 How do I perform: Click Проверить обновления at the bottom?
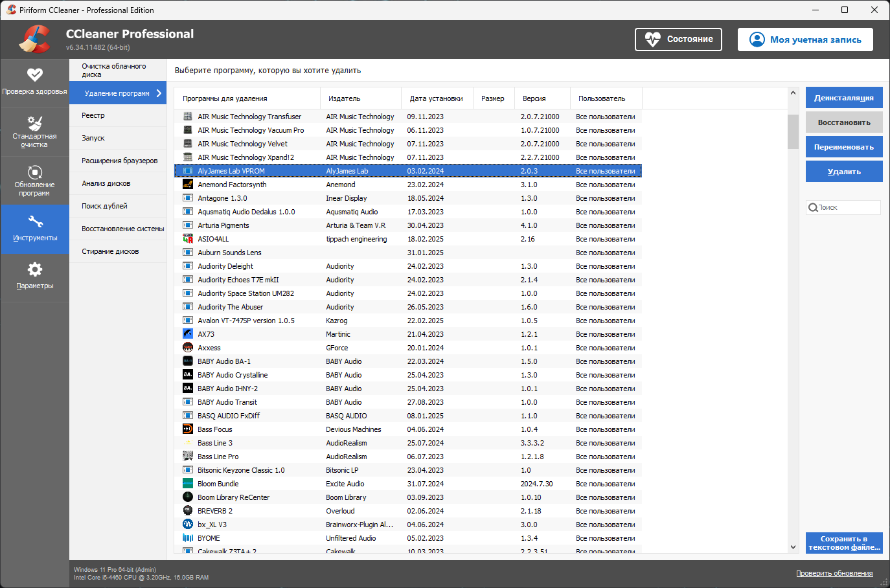[x=835, y=573]
